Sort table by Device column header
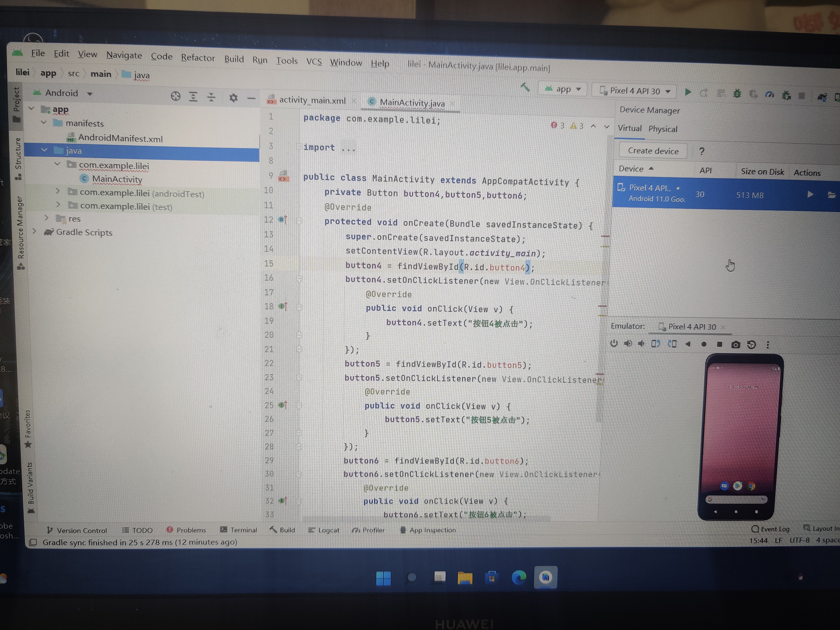The height and width of the screenshot is (630, 840). [x=636, y=169]
